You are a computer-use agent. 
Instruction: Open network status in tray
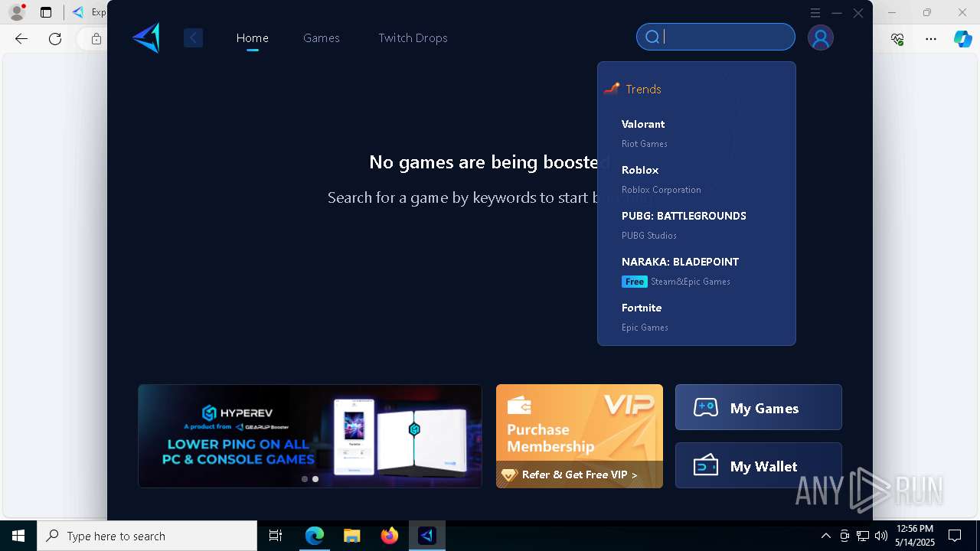pos(863,536)
